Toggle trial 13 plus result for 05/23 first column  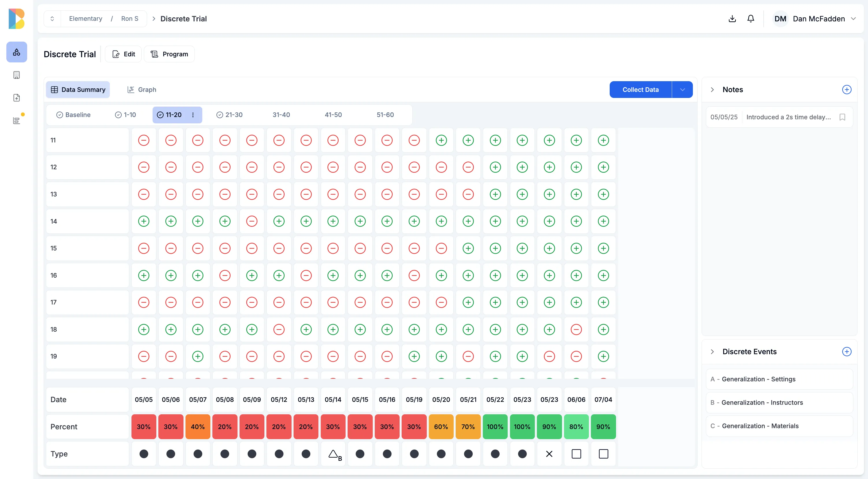coord(522,194)
